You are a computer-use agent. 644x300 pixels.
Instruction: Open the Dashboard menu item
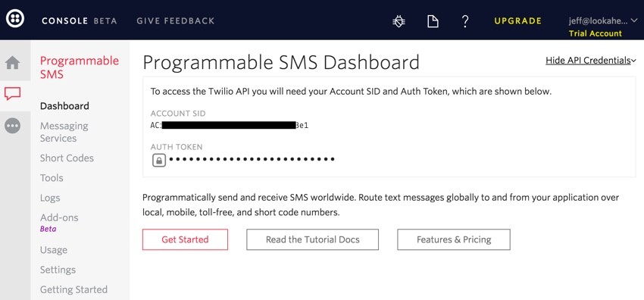[x=64, y=106]
